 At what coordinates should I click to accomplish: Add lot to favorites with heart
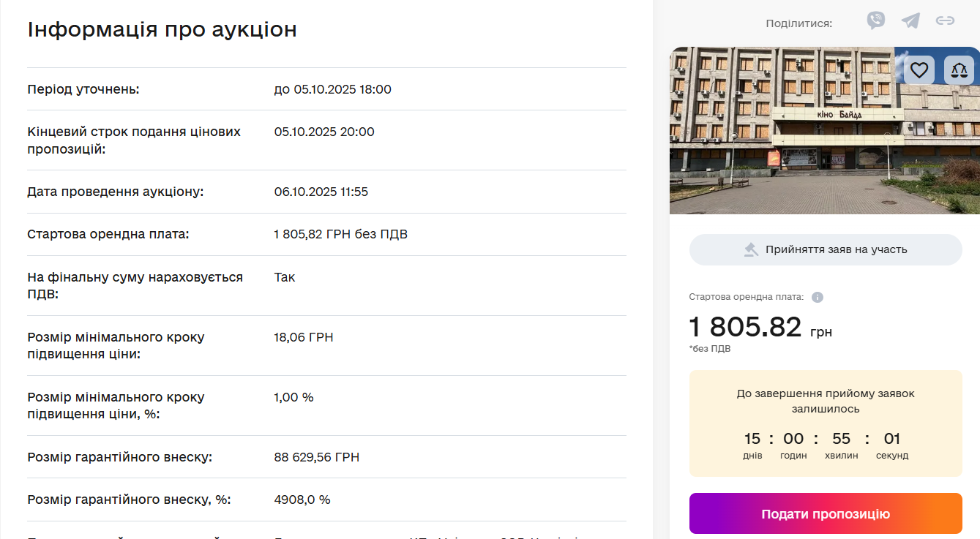(x=919, y=70)
